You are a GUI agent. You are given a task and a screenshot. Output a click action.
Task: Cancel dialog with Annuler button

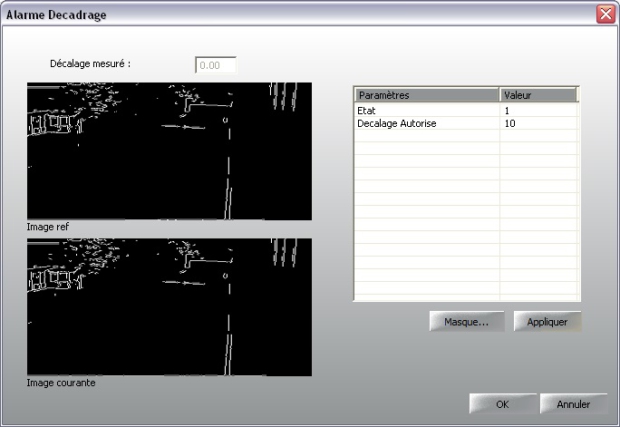(573, 404)
